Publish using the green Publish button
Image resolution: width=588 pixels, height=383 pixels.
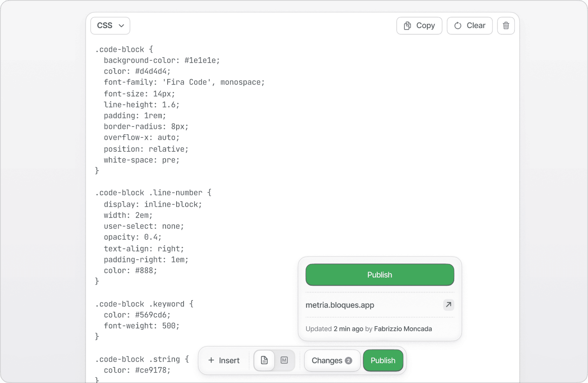(383, 360)
